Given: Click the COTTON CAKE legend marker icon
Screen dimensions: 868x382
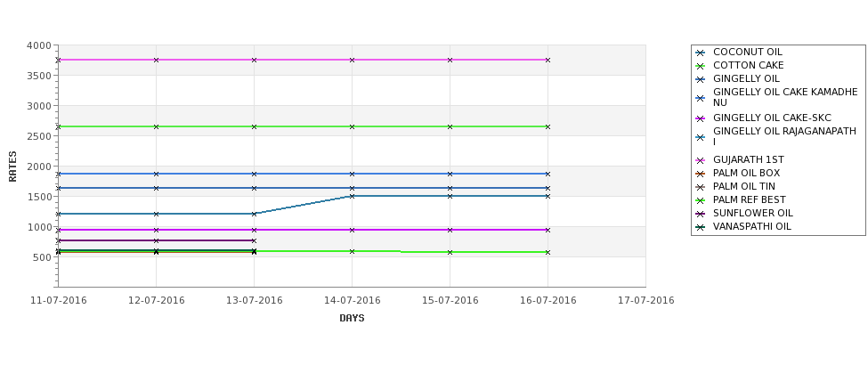Looking at the screenshot, I should (x=701, y=66).
